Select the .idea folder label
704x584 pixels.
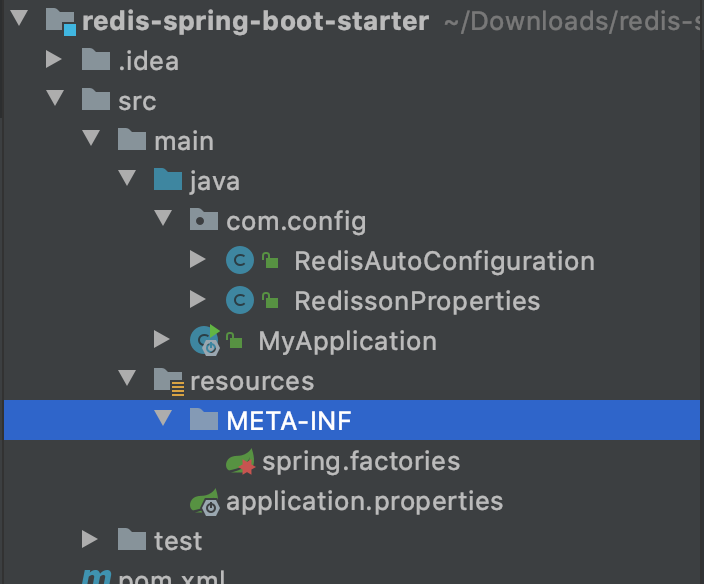tap(149, 61)
